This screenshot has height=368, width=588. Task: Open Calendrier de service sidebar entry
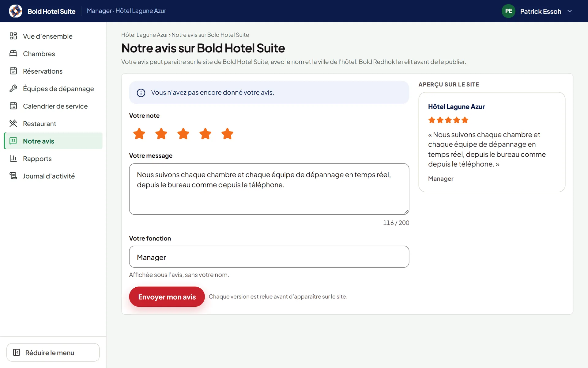53,106
